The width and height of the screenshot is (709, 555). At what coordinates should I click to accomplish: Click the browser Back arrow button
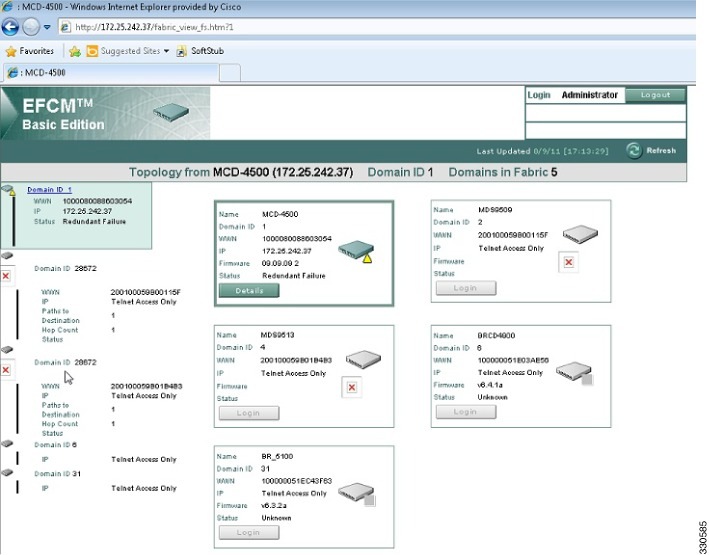point(10,27)
